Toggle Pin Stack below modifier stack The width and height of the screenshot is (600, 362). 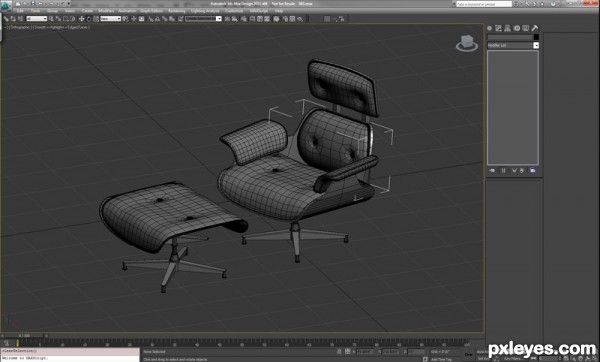pyautogui.click(x=492, y=170)
